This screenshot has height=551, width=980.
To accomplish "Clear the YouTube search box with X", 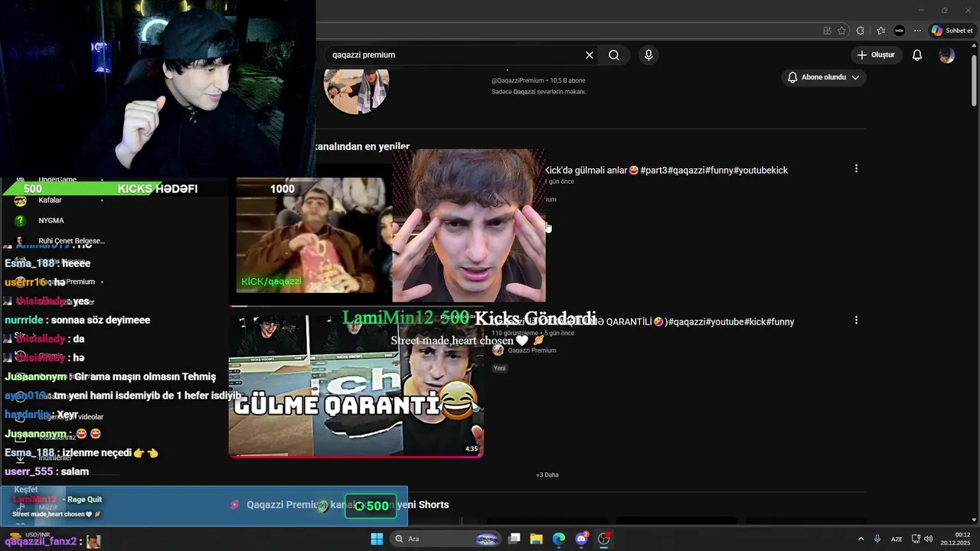I will click(590, 55).
